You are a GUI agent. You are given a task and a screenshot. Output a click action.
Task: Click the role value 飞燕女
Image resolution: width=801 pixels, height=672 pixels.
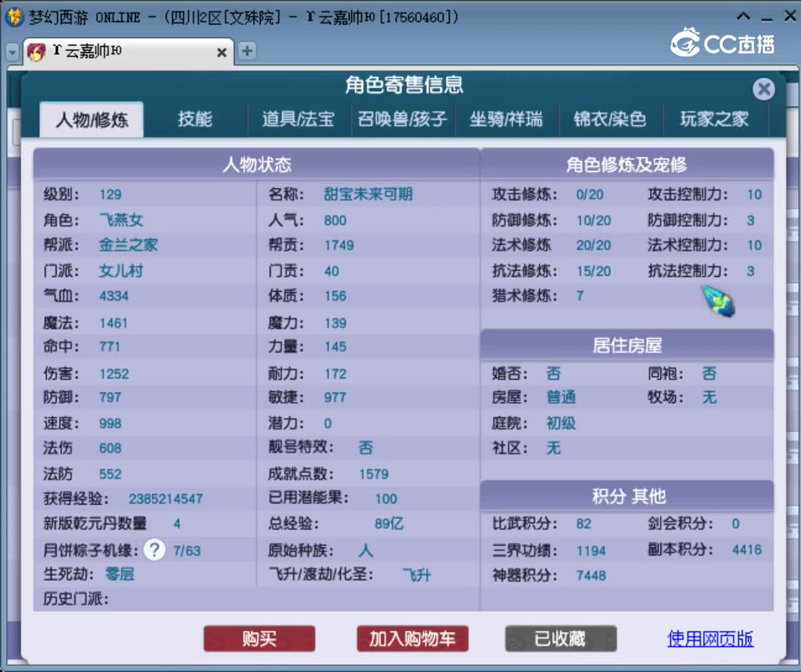point(121,220)
